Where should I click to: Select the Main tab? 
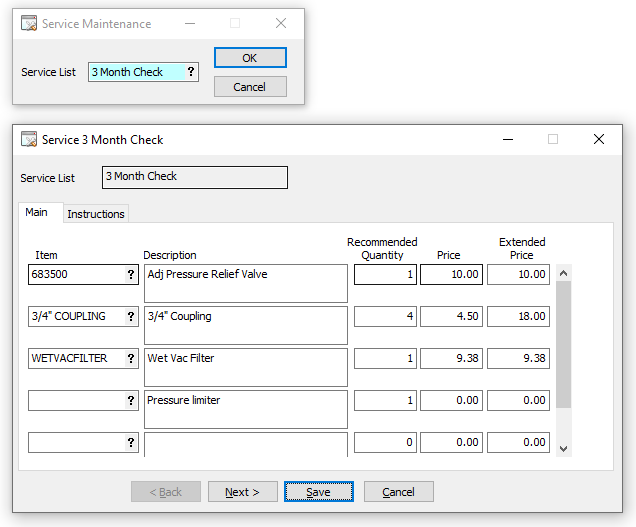tap(36, 213)
